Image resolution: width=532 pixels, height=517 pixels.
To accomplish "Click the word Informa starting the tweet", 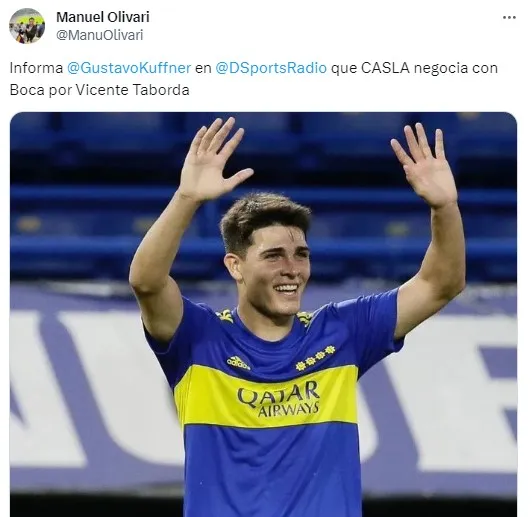I will (36, 68).
